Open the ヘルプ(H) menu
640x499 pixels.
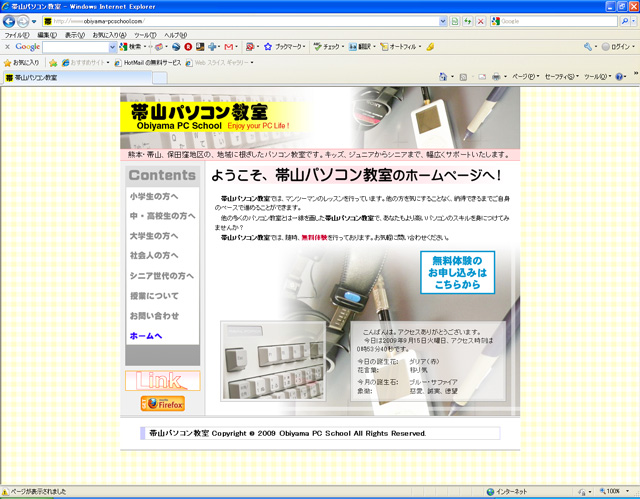[x=176, y=35]
